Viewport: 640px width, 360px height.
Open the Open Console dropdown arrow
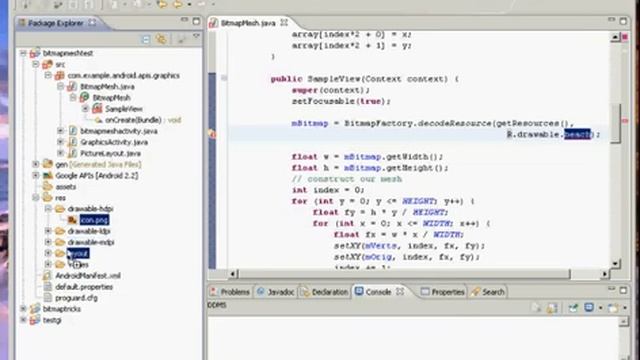(625, 308)
